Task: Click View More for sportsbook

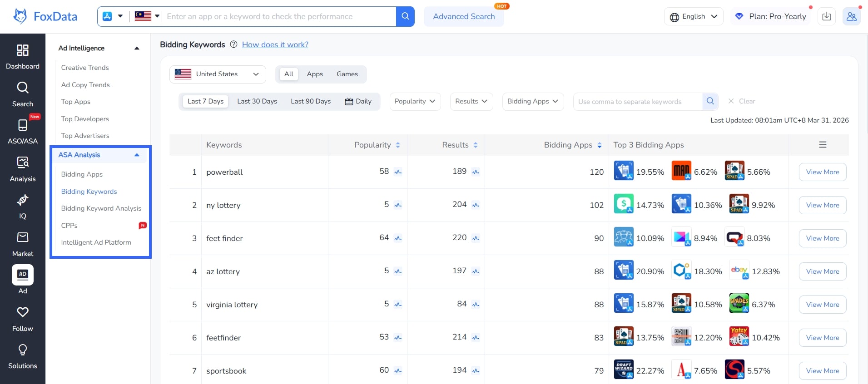Action: point(823,371)
